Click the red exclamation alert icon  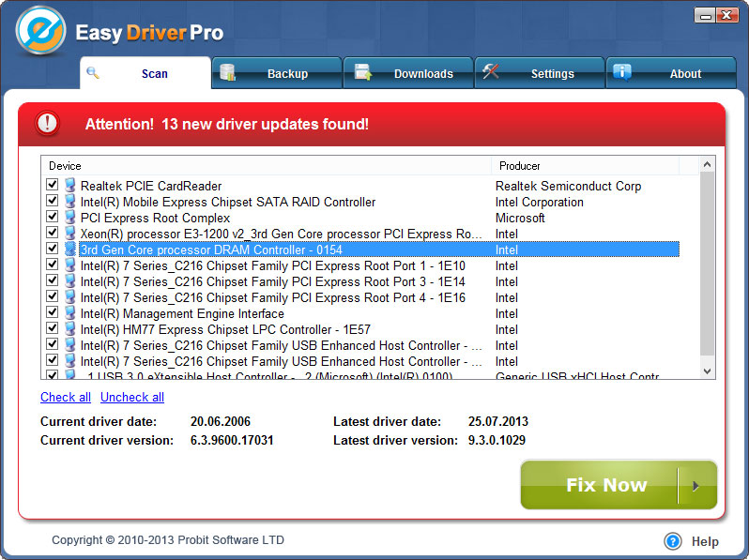47,123
